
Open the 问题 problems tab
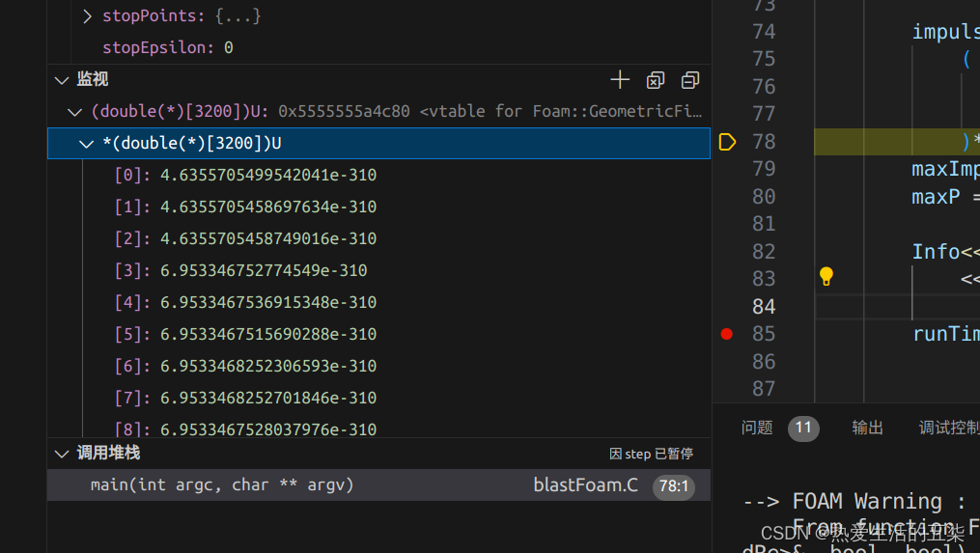[757, 429]
